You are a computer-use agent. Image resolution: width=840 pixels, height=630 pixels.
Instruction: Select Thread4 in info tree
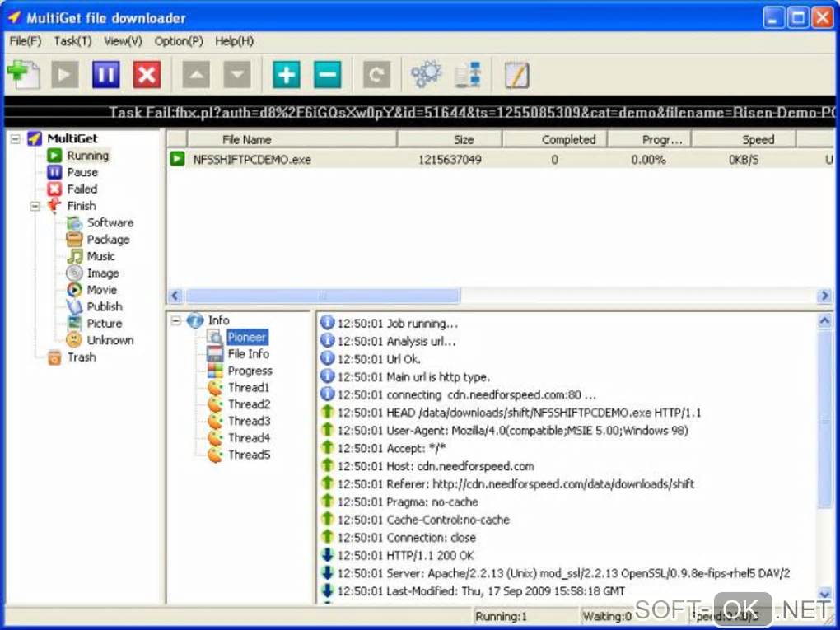(249, 437)
